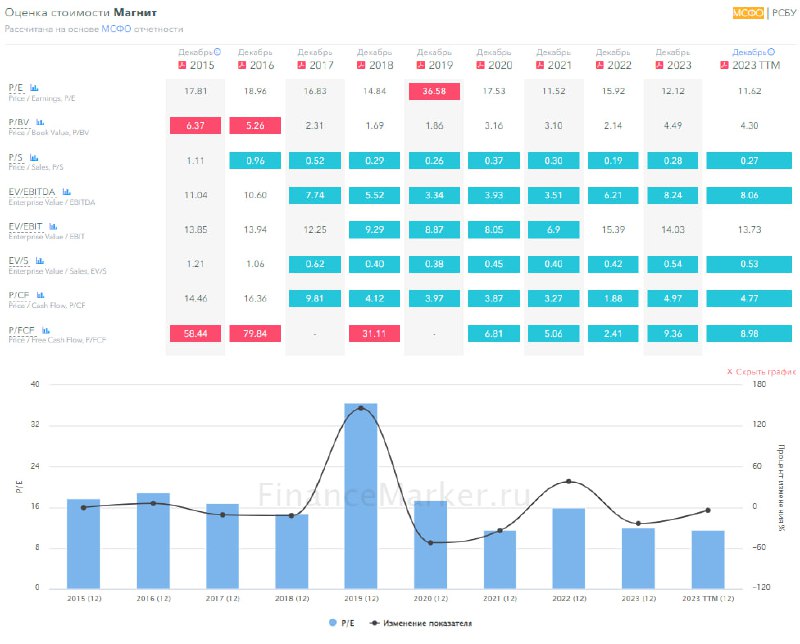
Task: Click the EV/EBIT row label
Action: [x=26, y=226]
